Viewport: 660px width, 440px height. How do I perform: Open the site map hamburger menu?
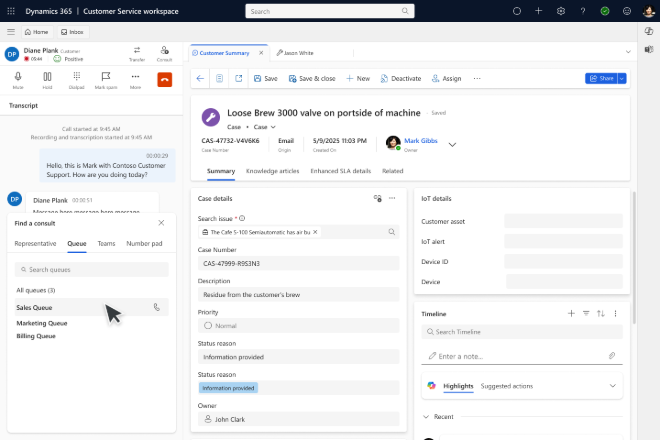click(x=11, y=32)
